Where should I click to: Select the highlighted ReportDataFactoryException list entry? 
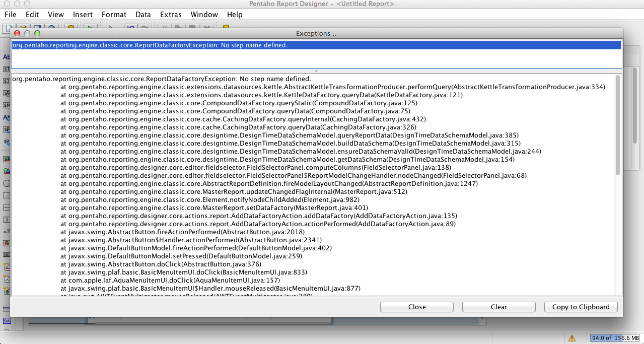pos(316,45)
